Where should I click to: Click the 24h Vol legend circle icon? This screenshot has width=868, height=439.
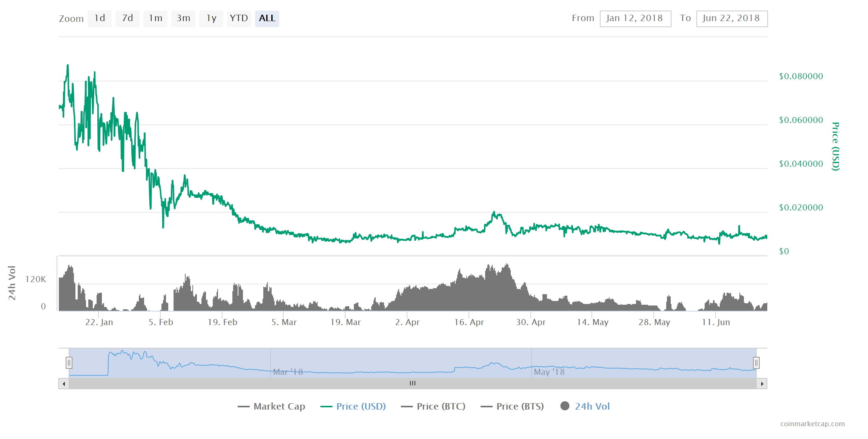(x=565, y=406)
